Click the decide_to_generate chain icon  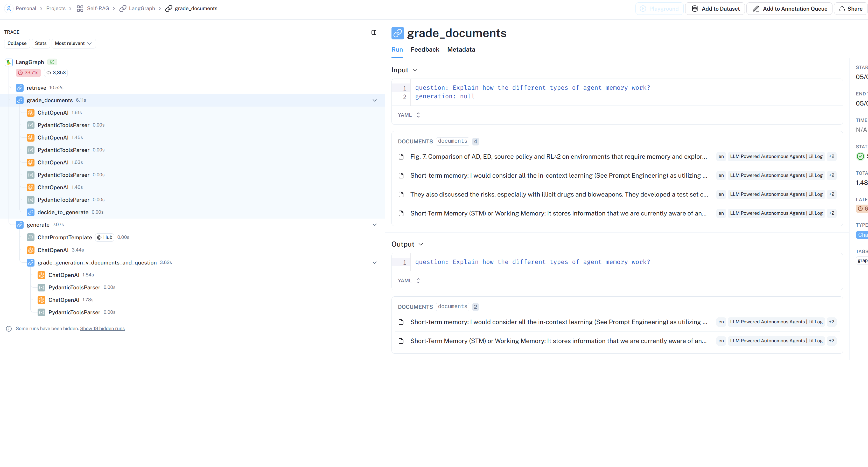click(31, 212)
